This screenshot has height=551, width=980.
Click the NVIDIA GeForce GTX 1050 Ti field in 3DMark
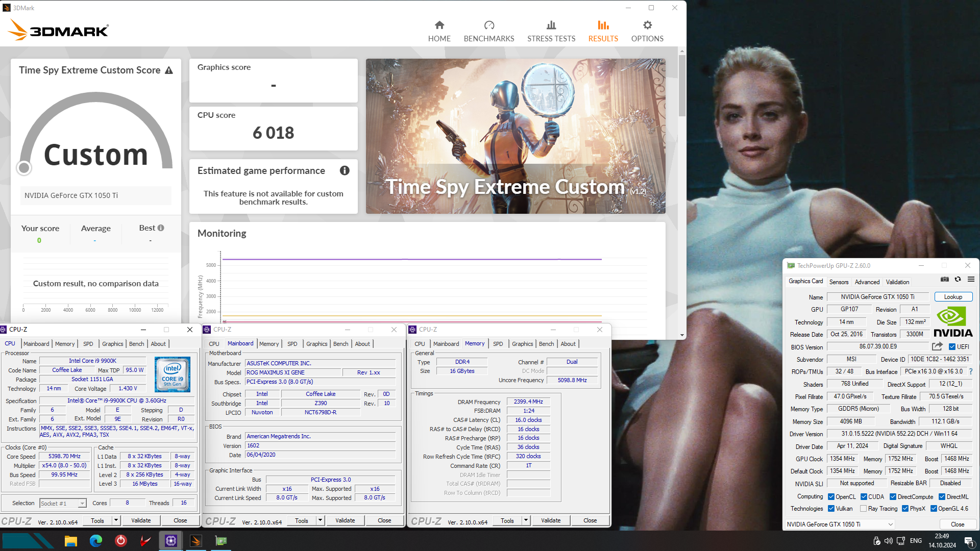[x=96, y=195]
